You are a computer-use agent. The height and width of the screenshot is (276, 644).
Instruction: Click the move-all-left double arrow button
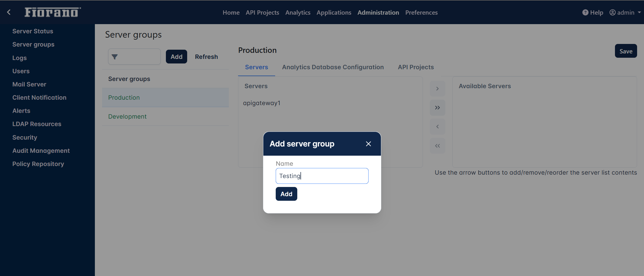[x=437, y=146]
